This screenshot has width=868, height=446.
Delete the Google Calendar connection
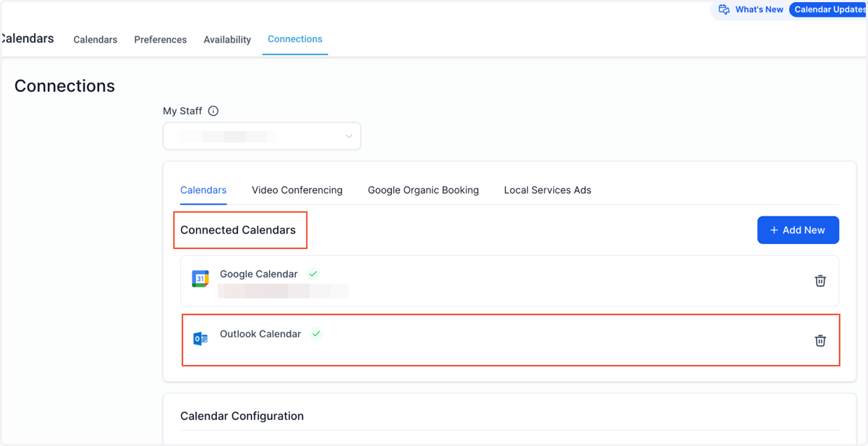click(x=820, y=281)
